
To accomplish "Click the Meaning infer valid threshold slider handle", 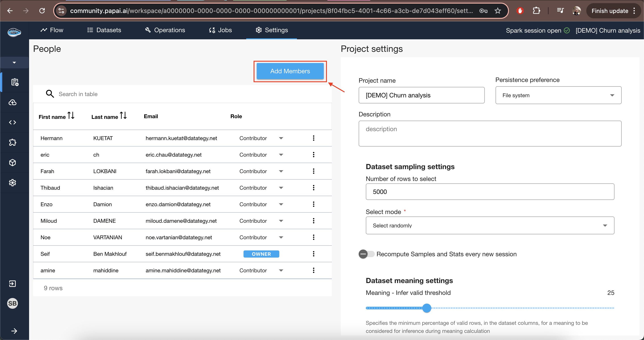I will [427, 308].
